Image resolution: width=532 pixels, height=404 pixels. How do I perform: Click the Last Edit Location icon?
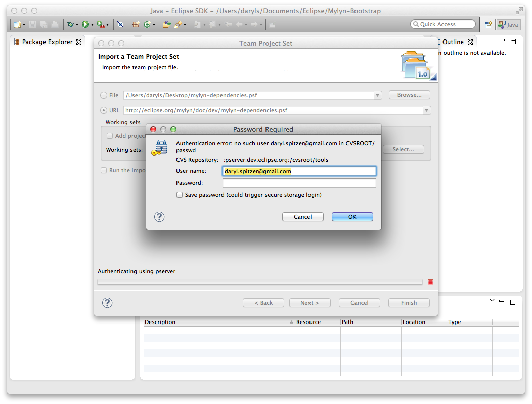coord(229,24)
